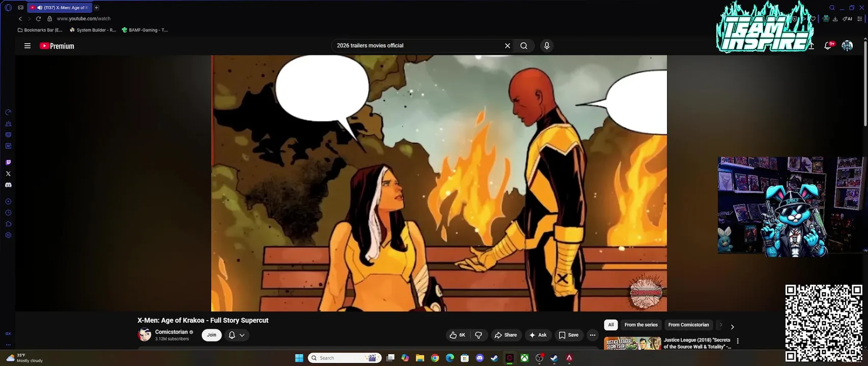Screen dimensions: 868x366
Task: Submit the YouTube search with magnifier button
Action: coord(524,46)
